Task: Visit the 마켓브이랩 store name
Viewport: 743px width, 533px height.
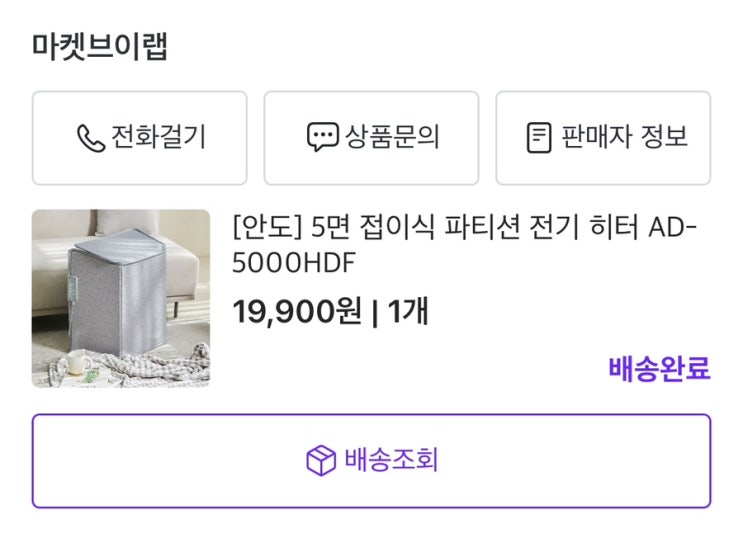Action: click(x=100, y=46)
